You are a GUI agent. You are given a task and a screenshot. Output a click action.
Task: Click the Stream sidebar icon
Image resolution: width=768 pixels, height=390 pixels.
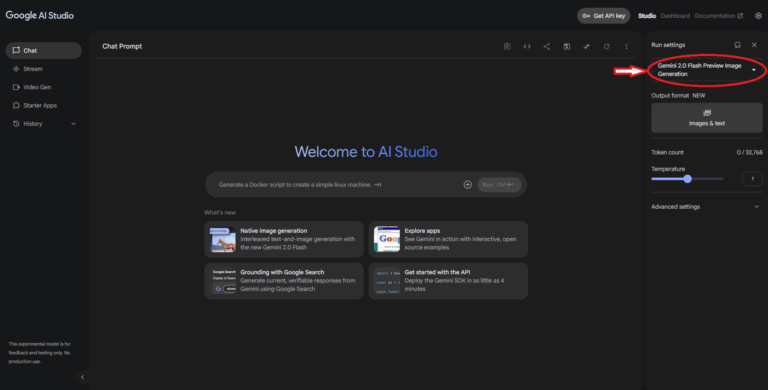pos(16,69)
